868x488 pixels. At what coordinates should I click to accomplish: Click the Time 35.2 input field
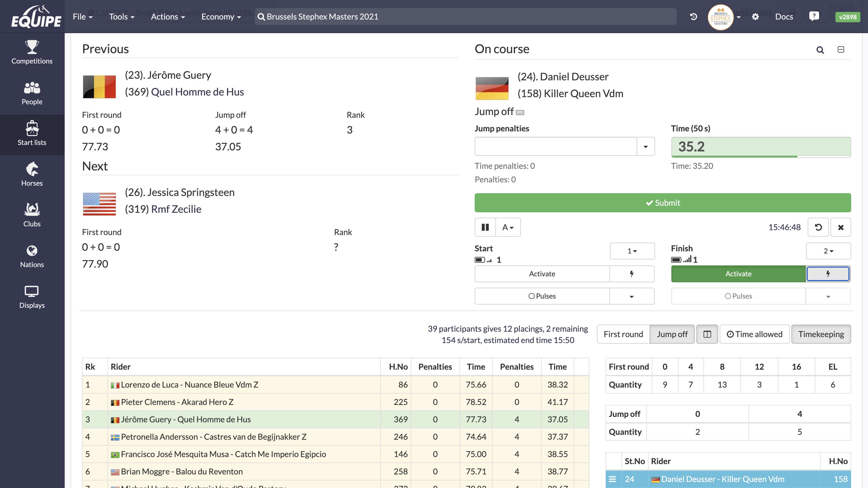click(760, 147)
